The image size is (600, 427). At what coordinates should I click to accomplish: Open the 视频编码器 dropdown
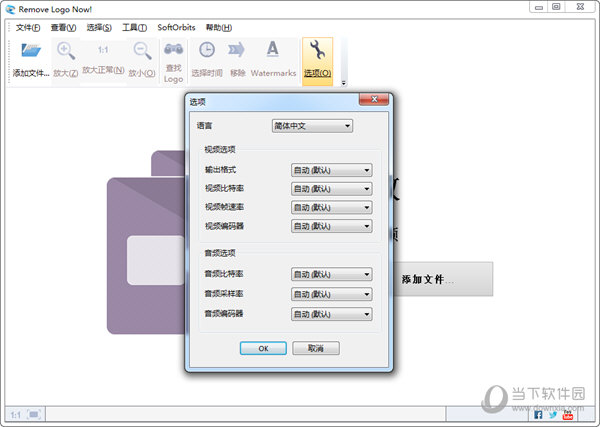[x=331, y=227]
